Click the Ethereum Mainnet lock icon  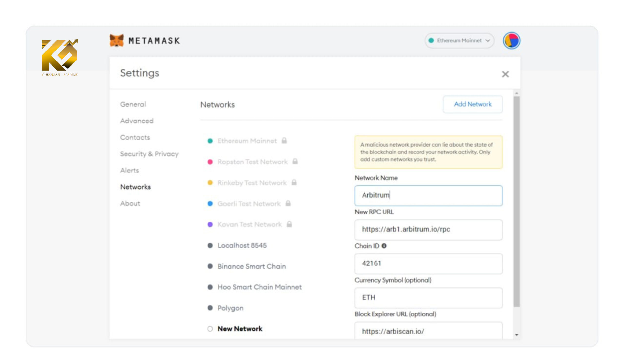(x=284, y=141)
